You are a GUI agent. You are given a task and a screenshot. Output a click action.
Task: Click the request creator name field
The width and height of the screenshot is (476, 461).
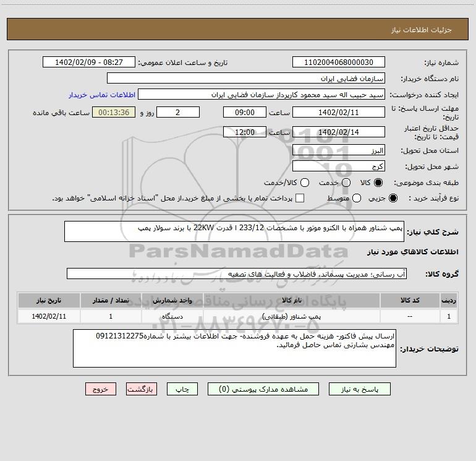tap(261, 94)
